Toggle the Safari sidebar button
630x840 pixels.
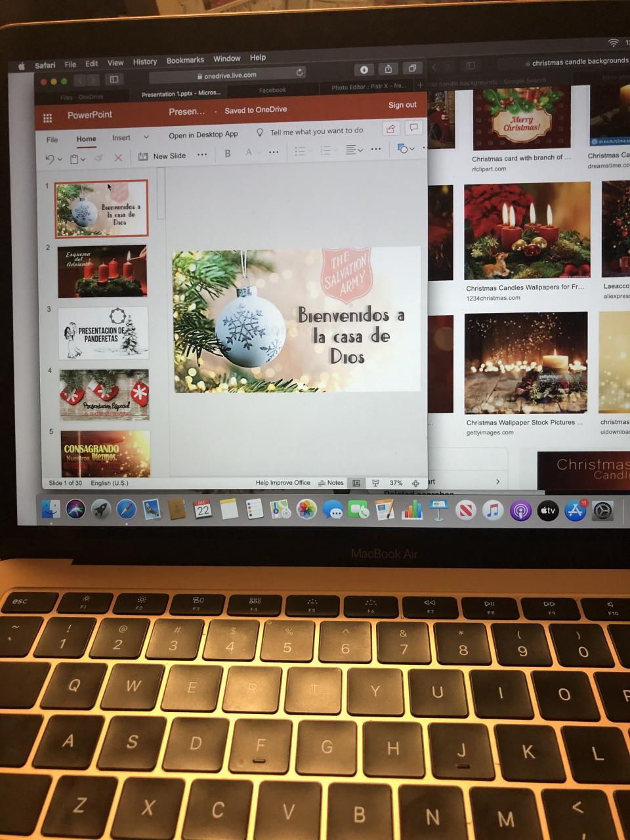(x=114, y=79)
